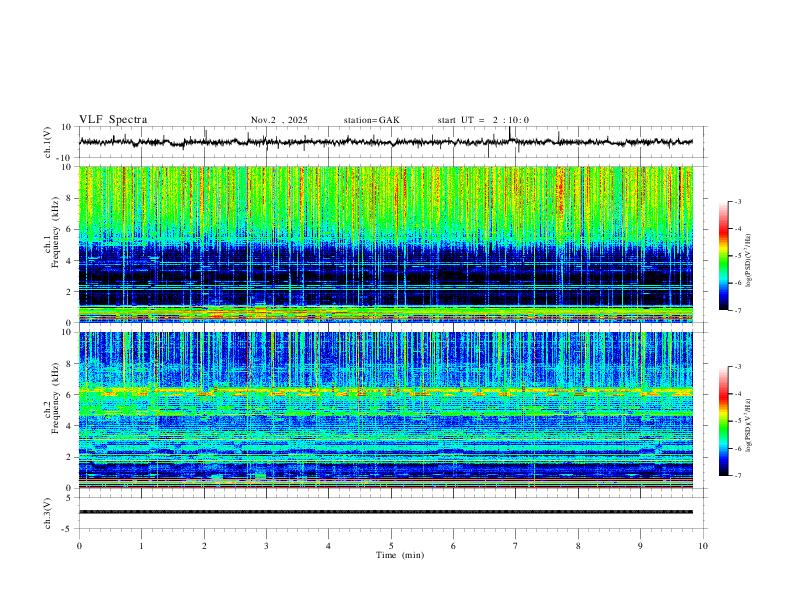Click the date text "Nov.2 , 2025"
Viewport: 792px width, 612px height.
coord(279,120)
